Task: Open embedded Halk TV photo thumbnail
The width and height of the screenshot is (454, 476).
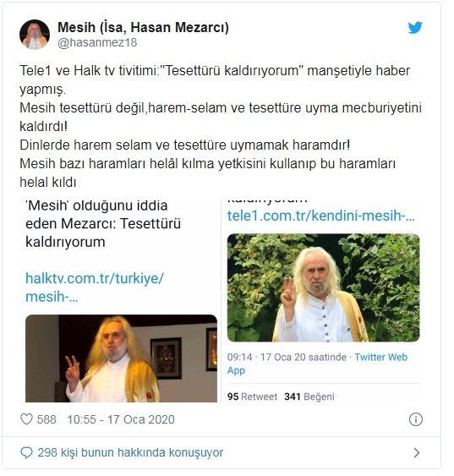Action: [x=121, y=358]
